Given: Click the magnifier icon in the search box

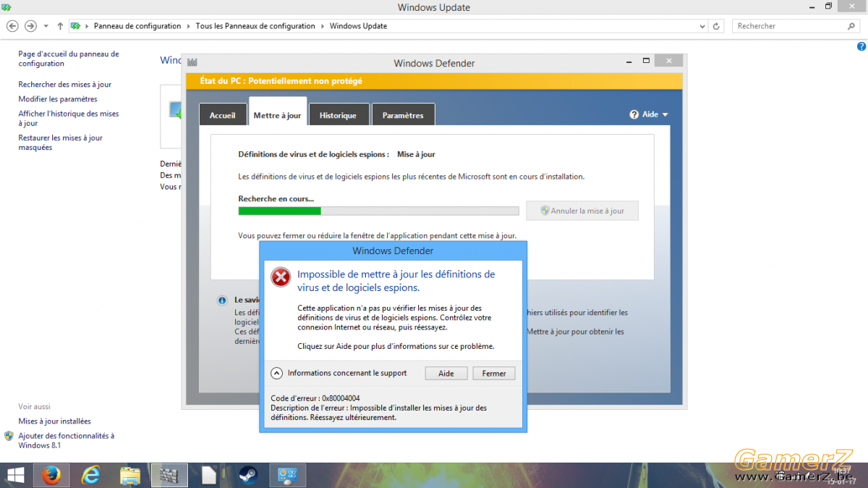Looking at the screenshot, I should pyautogui.click(x=851, y=26).
